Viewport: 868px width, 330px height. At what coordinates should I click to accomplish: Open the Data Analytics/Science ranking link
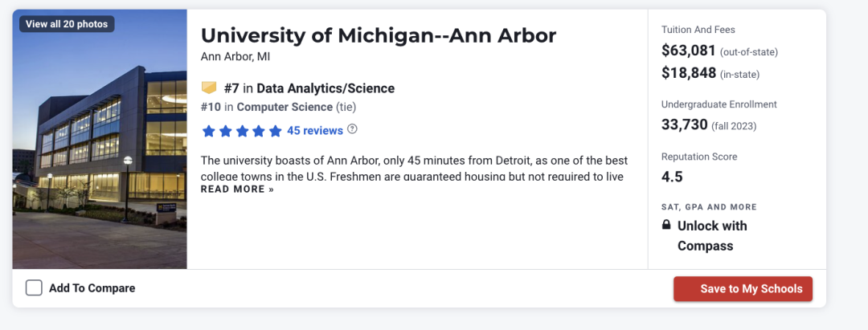tap(325, 88)
